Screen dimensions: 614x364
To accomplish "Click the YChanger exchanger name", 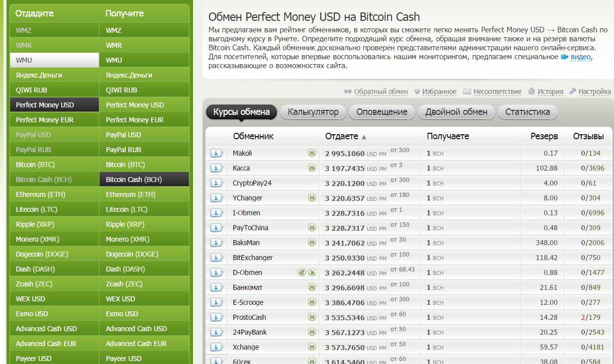I will [247, 198].
